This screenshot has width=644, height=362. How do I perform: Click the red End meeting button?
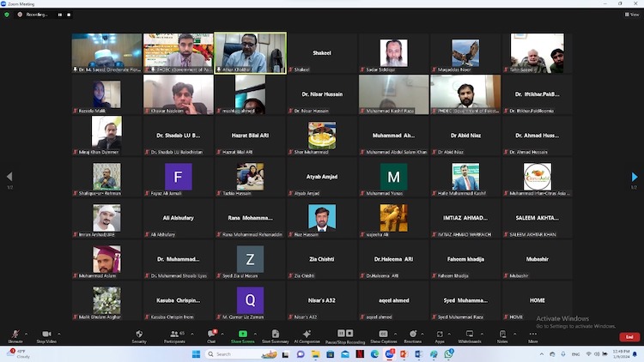coord(629,337)
